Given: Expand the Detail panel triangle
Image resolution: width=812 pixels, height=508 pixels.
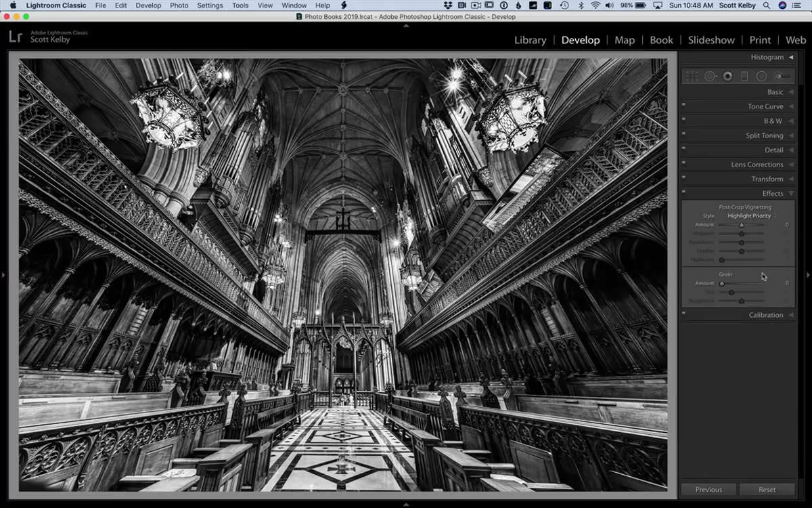Looking at the screenshot, I should [x=790, y=150].
